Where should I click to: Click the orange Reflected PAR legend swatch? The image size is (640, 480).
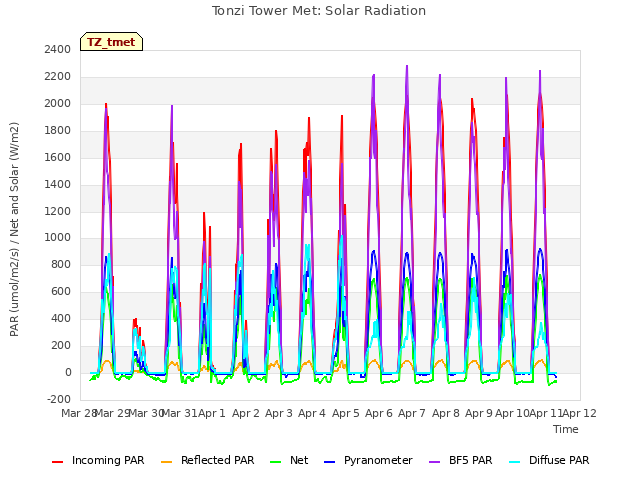(167, 462)
